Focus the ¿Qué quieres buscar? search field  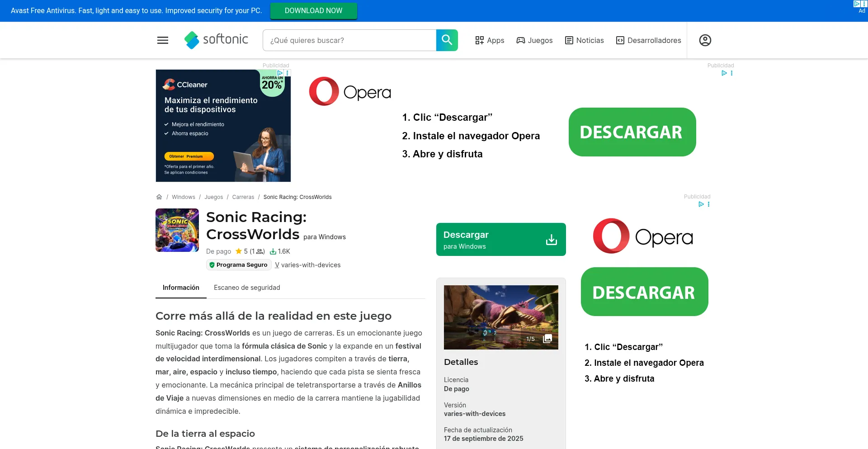point(349,40)
